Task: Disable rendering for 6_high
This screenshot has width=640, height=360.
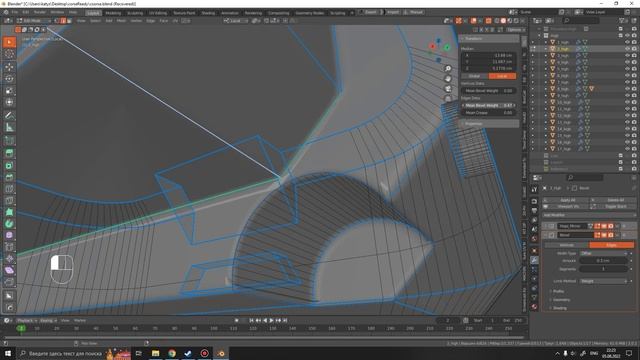Action: tap(634, 76)
